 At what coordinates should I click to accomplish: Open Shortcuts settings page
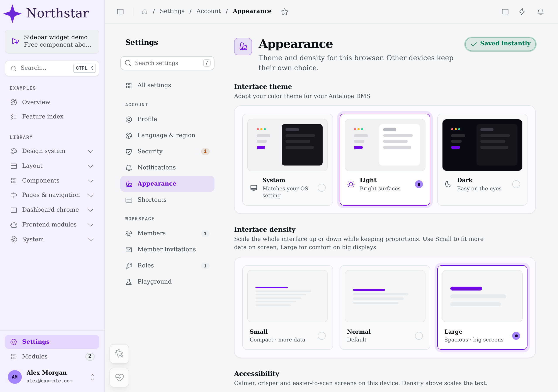(x=167, y=200)
